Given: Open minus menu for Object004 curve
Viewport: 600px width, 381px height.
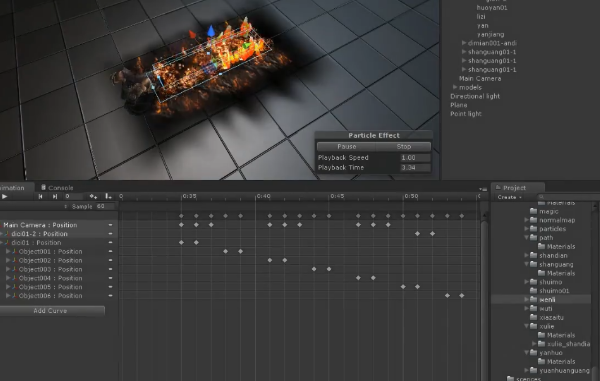Looking at the screenshot, I should point(110,278).
